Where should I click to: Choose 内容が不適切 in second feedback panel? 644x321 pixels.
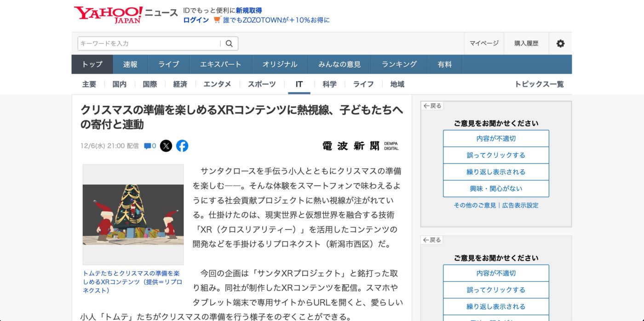(x=496, y=273)
